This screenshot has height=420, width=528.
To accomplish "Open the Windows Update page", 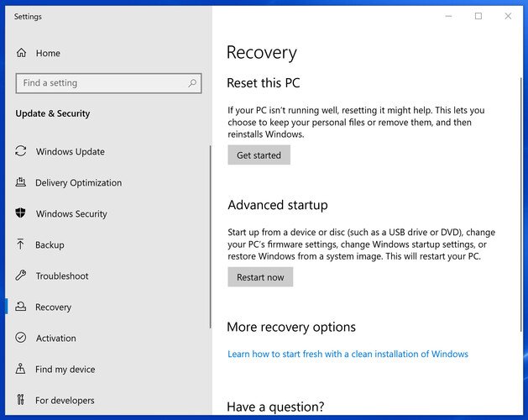I will tap(71, 152).
